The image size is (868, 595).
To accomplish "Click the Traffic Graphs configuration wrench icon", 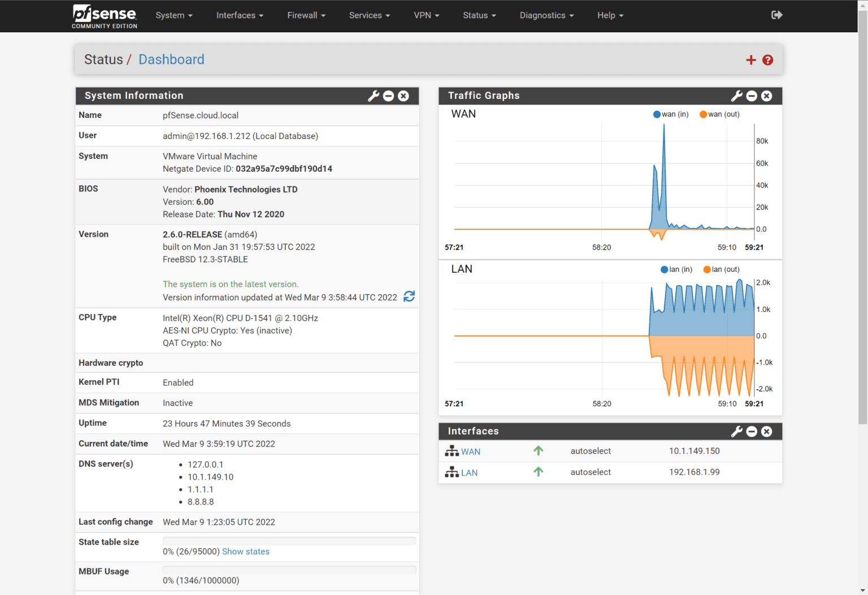I will (736, 96).
